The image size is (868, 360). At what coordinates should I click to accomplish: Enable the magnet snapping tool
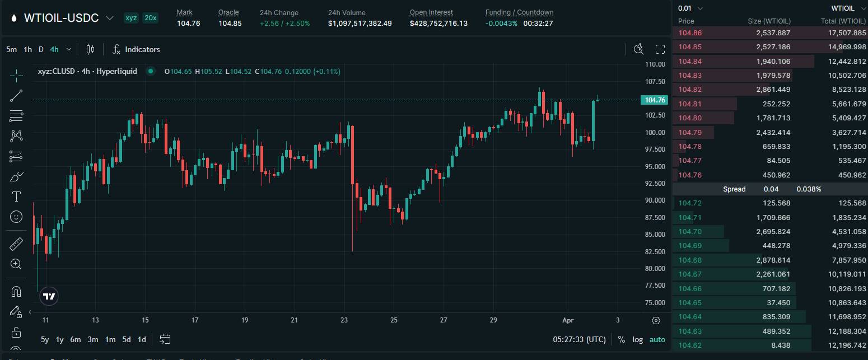(x=16, y=291)
